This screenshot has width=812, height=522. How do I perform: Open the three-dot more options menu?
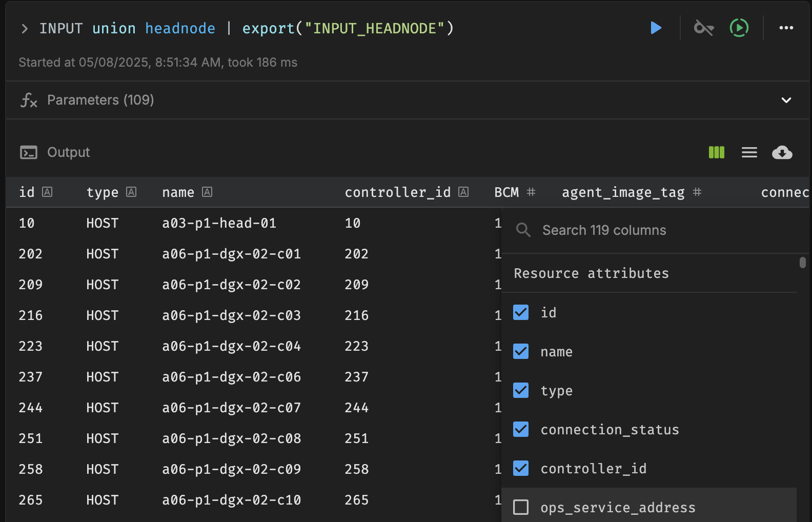click(x=786, y=28)
